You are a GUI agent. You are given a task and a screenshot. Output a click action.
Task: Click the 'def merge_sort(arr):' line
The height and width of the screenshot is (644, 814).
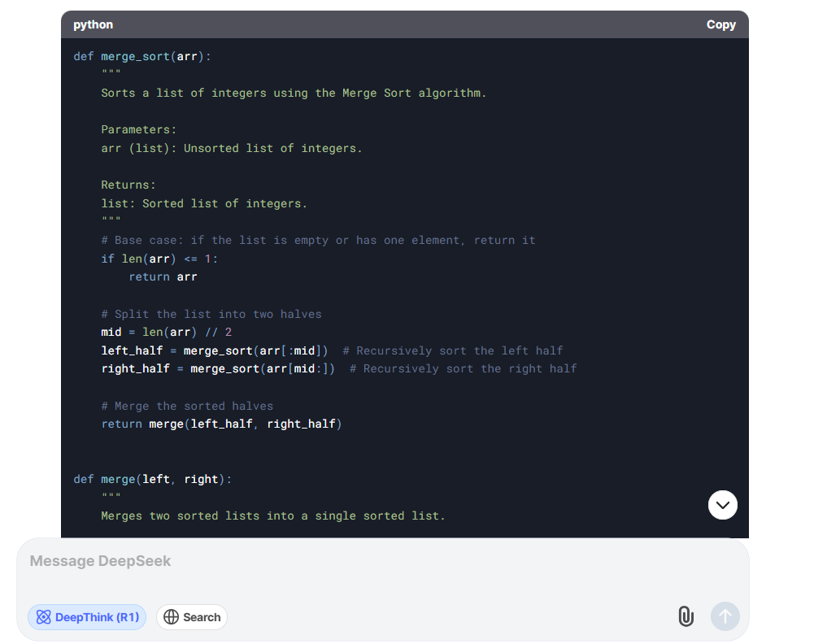pyautogui.click(x=142, y=57)
